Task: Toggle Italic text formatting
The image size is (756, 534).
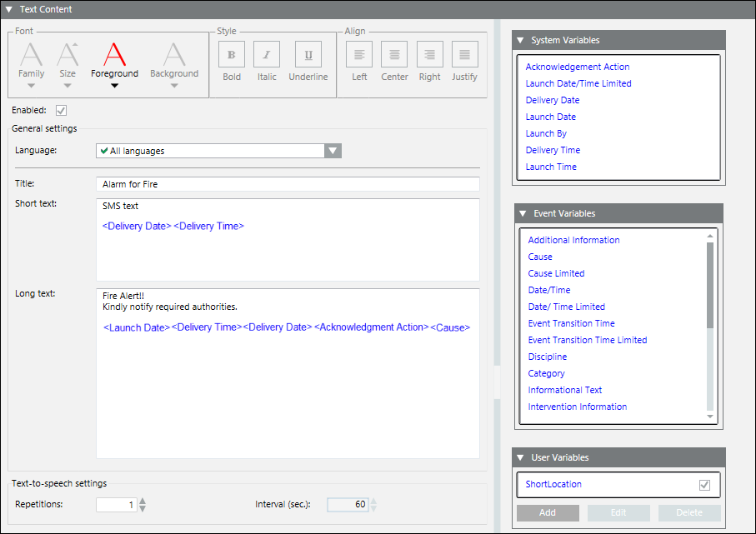Action: [x=267, y=55]
